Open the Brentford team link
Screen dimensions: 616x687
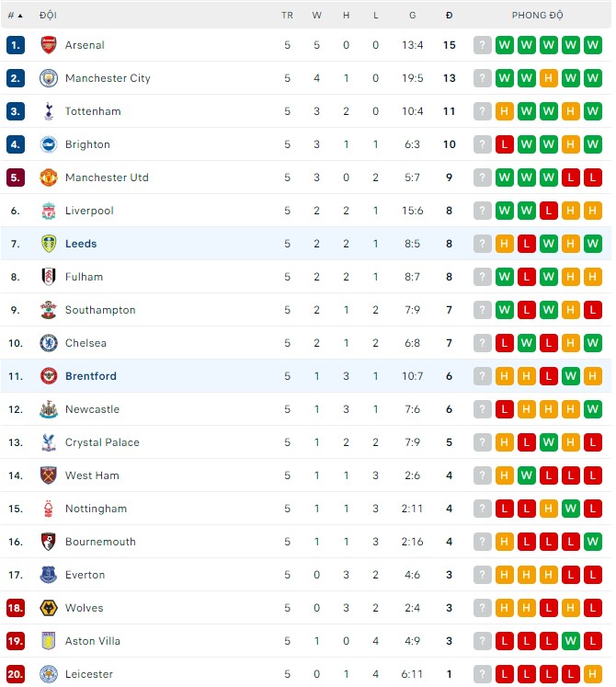tap(91, 376)
